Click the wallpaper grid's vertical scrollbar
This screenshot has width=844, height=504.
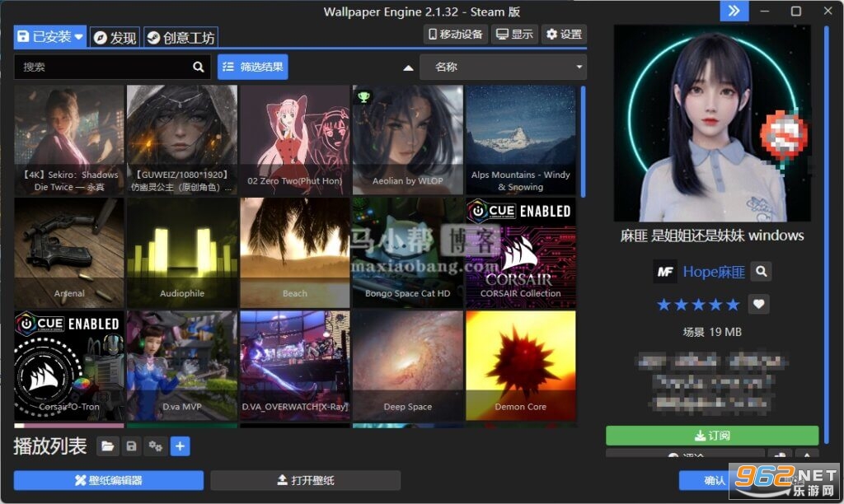583,142
